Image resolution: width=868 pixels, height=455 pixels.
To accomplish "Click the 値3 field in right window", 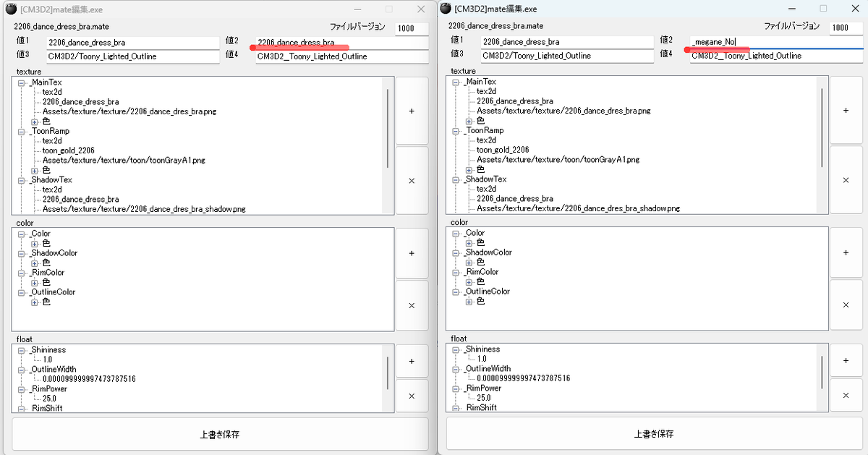I will point(567,56).
